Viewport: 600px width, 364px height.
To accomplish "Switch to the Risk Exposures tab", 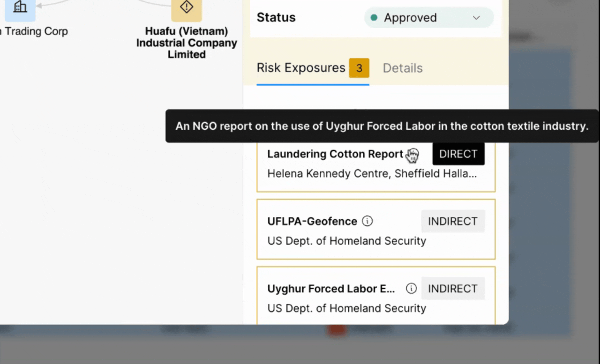I will (x=301, y=68).
